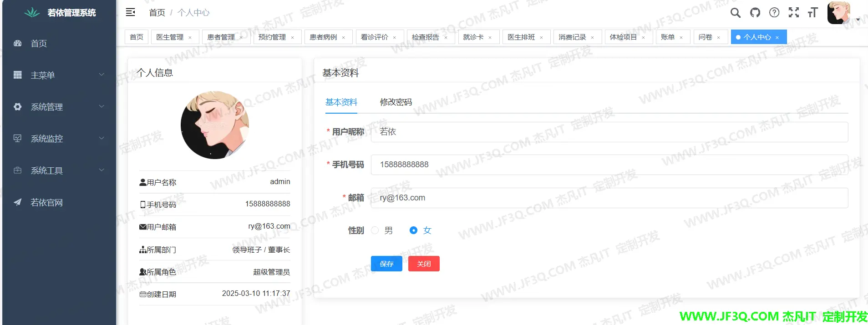Screen dimensions: 868x325
Task: Open the help documentation question icon
Action: (x=774, y=13)
